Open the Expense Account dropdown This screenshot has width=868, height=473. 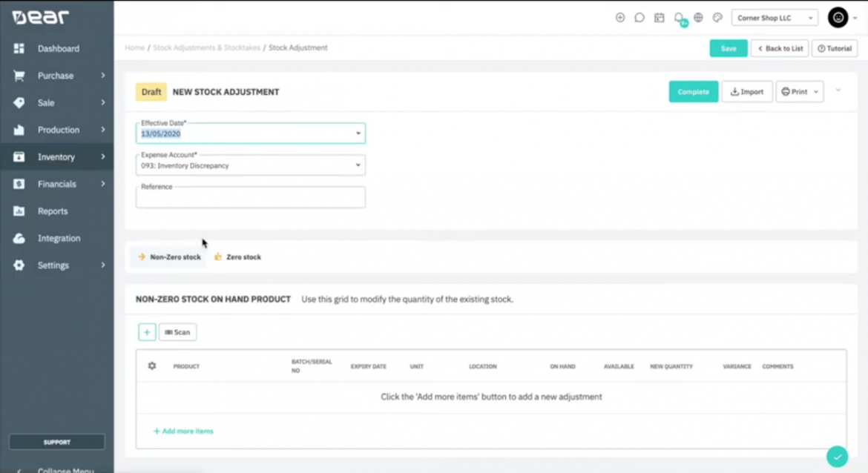click(251, 165)
